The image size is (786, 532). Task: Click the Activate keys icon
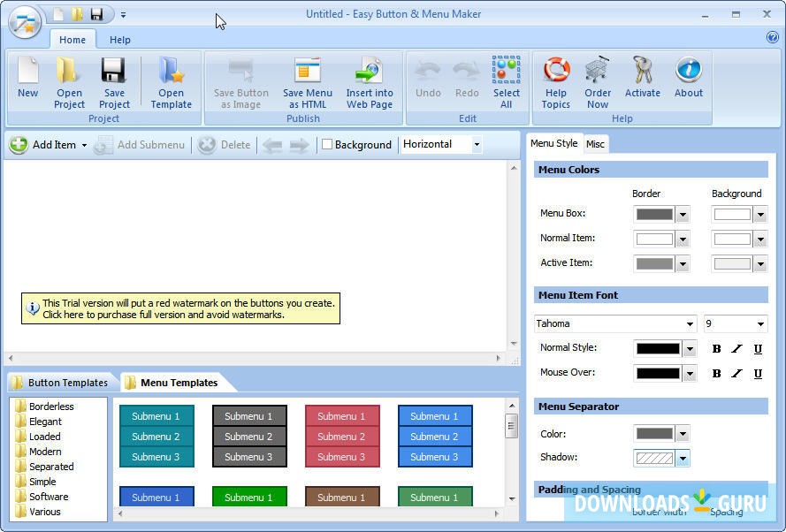pyautogui.click(x=643, y=72)
